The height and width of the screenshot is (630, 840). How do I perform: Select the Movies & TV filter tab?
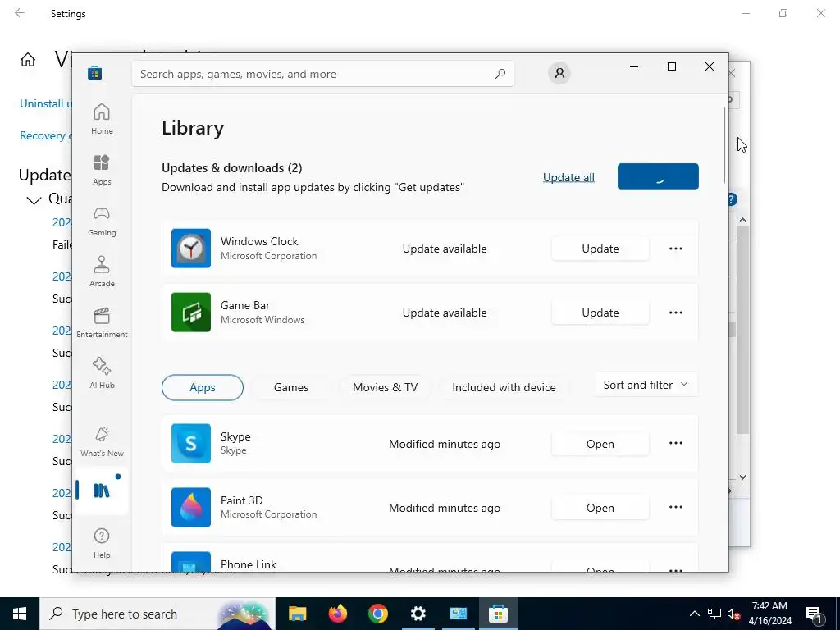tap(386, 387)
